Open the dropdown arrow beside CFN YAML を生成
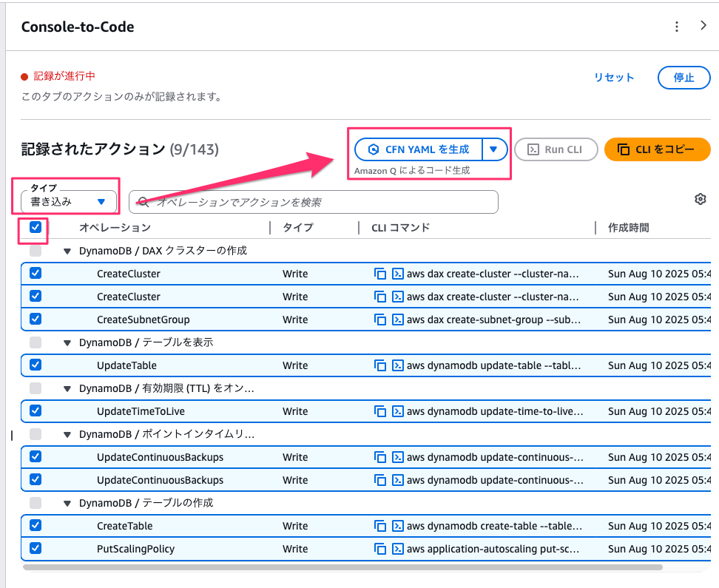Image resolution: width=719 pixels, height=588 pixels. (494, 149)
